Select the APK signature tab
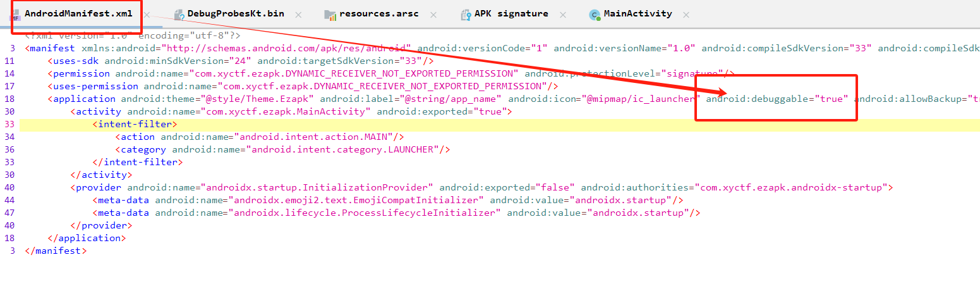This screenshot has width=980, height=281. (x=511, y=14)
